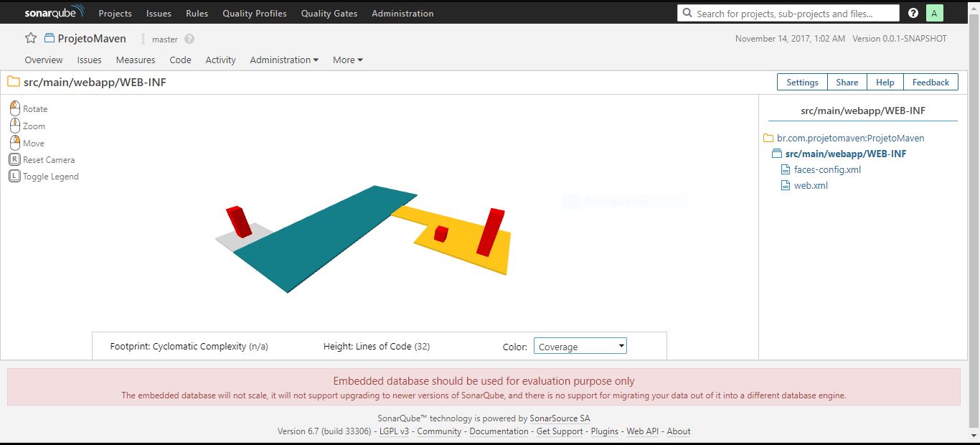Select br.com.projetomaven:ProjetoMaven tree node

pyautogui.click(x=850, y=138)
